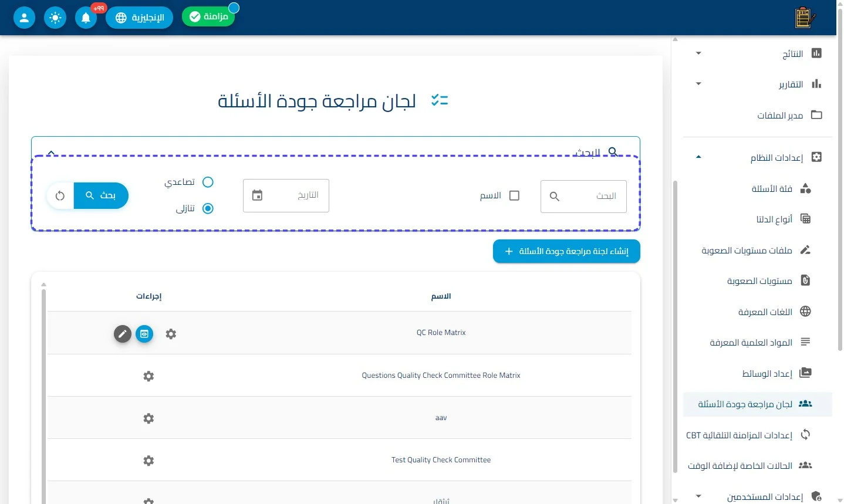Viewport: 844px width, 504px height.
Task: Click the edit pencil for QC Role Matrix
Action: click(122, 334)
